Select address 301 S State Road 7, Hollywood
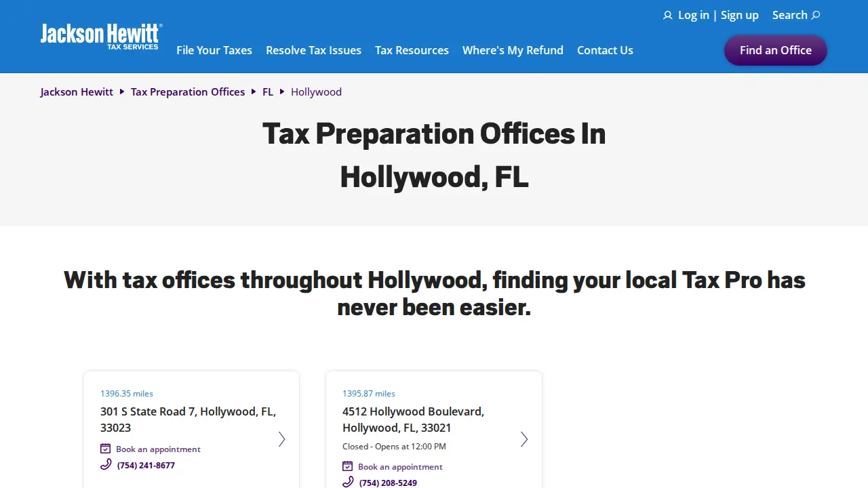This screenshot has height=488, width=868. tap(189, 420)
